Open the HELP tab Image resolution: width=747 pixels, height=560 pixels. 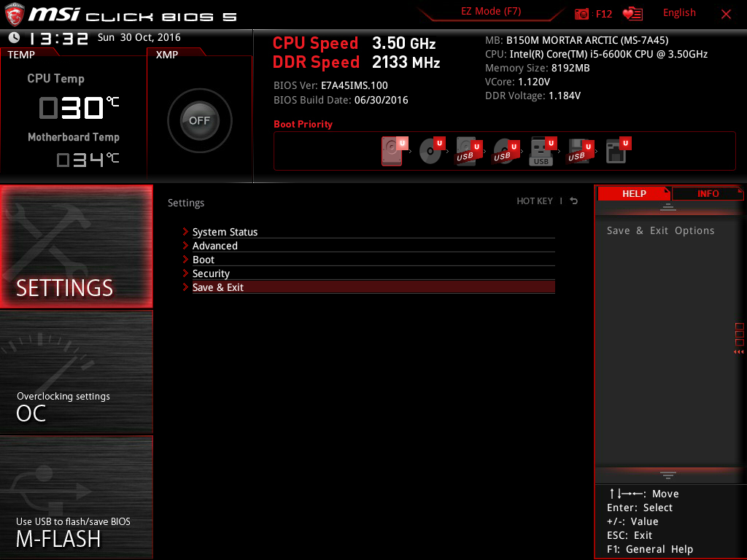point(634,193)
